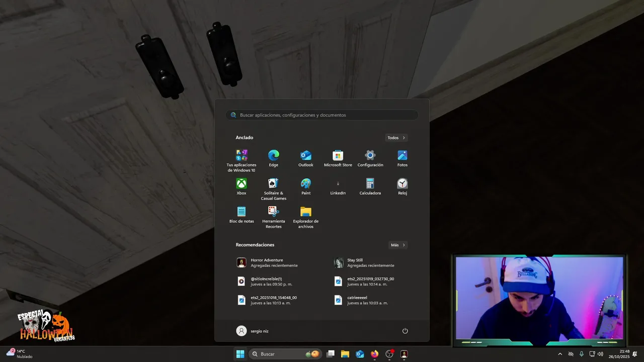Click Todos to show all apps
The image size is (644, 362).
(x=396, y=138)
